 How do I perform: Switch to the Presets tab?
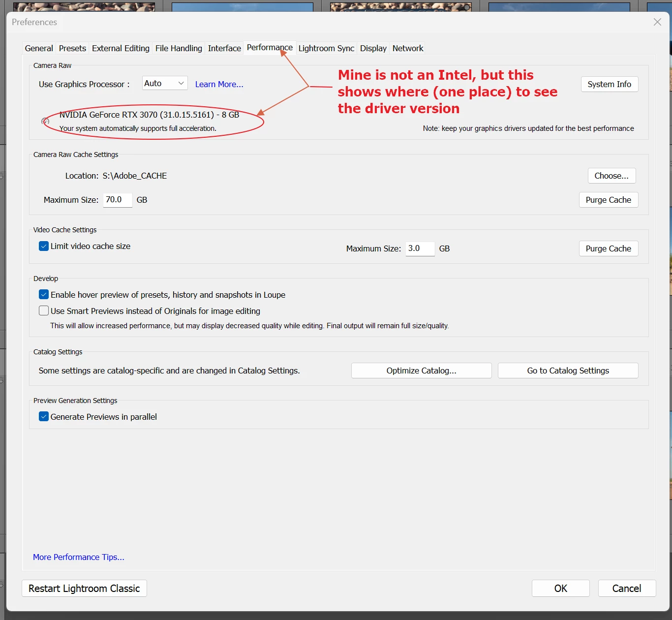[72, 48]
